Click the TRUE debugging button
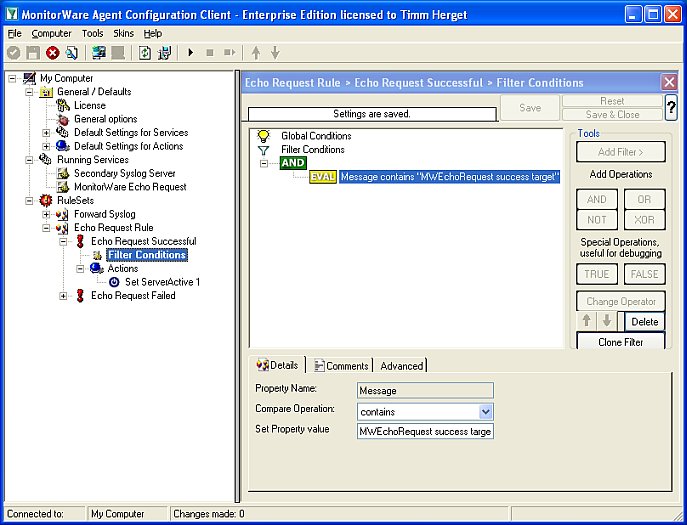Screen dimensions: 687x525 [x=597, y=274]
